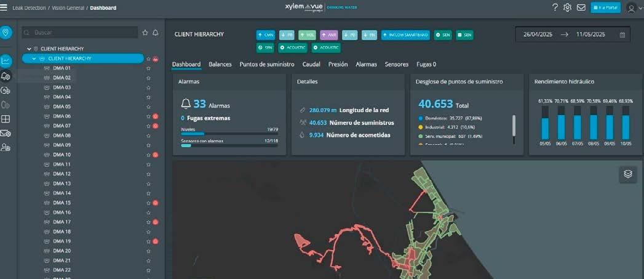Click the Ir a Portal button
Viewport: 644px width, 279px height.
[606, 7]
